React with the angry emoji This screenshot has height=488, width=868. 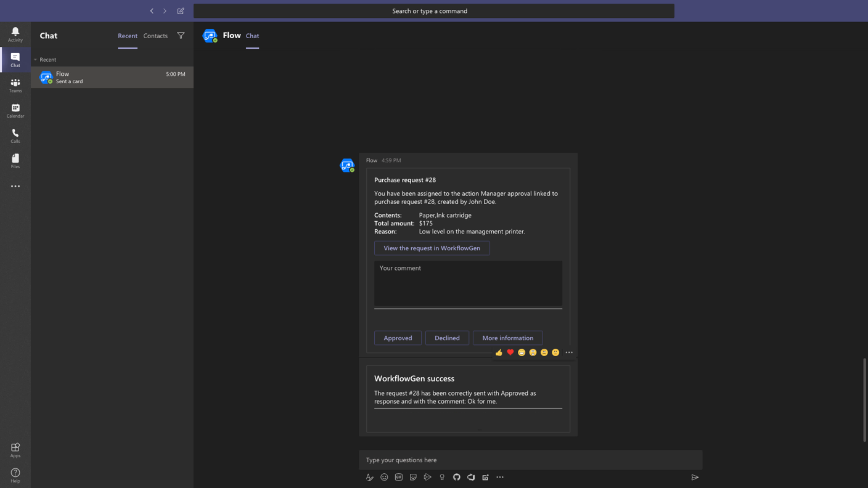pos(555,352)
